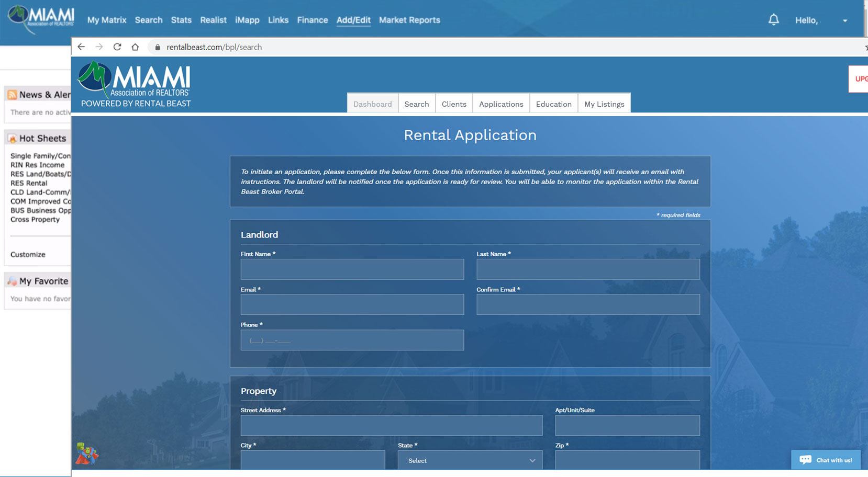The image size is (868, 477).
Task: Open the Add/Edit menu
Action: point(353,20)
